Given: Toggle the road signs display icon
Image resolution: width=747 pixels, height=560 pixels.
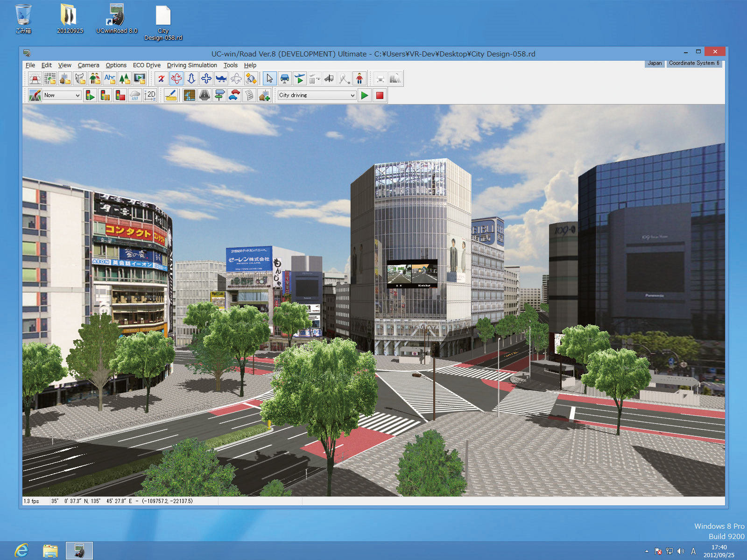Looking at the screenshot, I should pos(219,95).
